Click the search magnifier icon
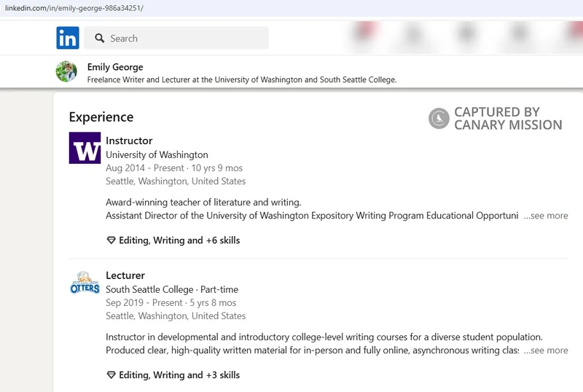The width and height of the screenshot is (583, 392). [x=99, y=38]
